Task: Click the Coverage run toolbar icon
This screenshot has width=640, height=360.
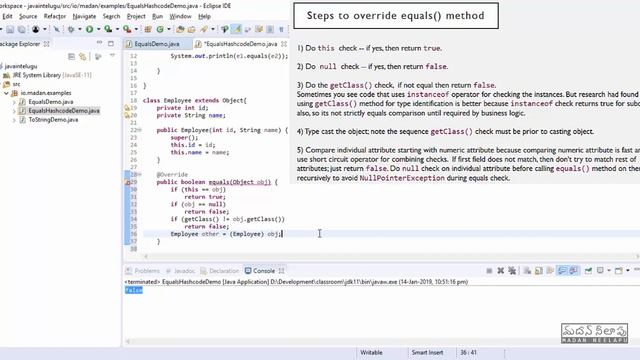Action: tap(108, 29)
